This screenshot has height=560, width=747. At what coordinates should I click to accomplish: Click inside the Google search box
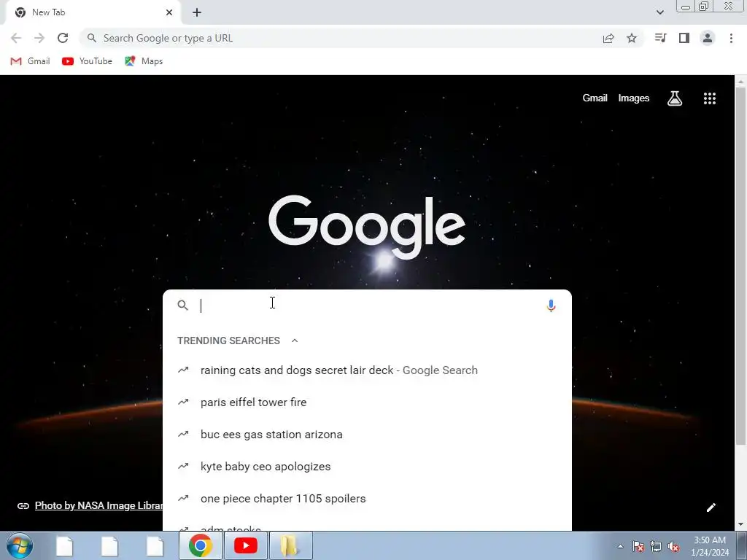369,306
